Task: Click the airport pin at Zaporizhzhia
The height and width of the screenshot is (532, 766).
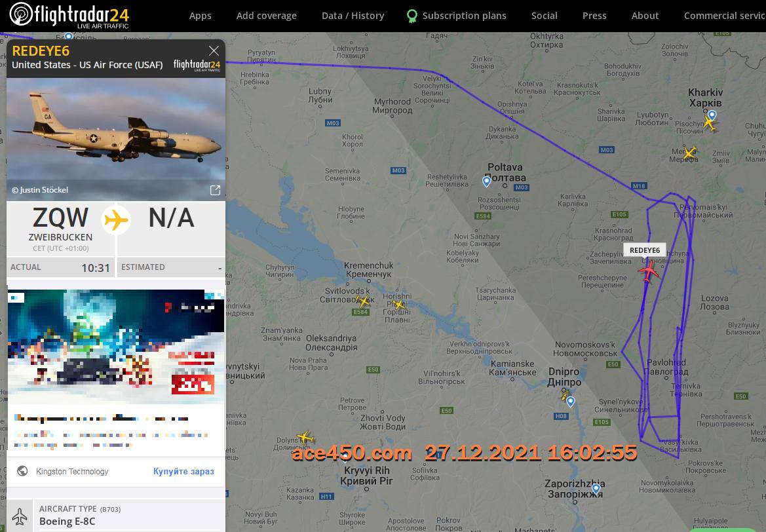Action: pyautogui.click(x=596, y=488)
